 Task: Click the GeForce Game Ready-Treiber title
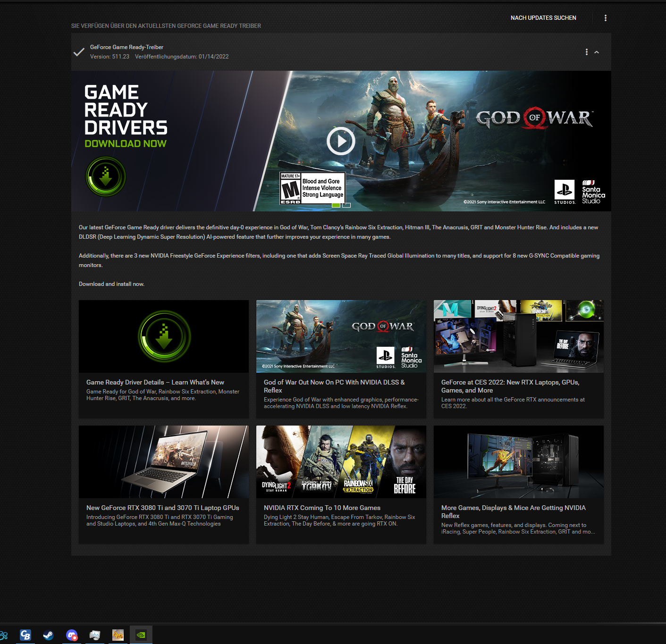(126, 47)
